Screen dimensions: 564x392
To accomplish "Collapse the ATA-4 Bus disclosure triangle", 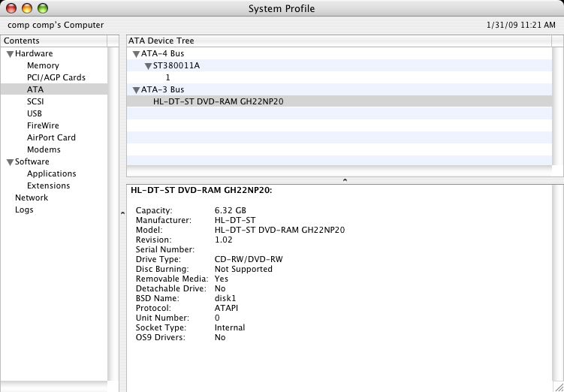I will [136, 54].
